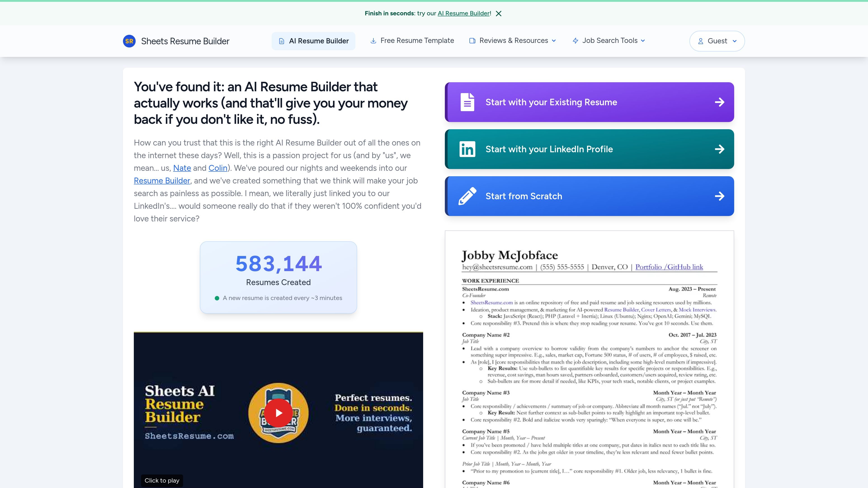This screenshot has width=868, height=488.
Task: Open AI Resume Builder link in banner
Action: pos(464,14)
